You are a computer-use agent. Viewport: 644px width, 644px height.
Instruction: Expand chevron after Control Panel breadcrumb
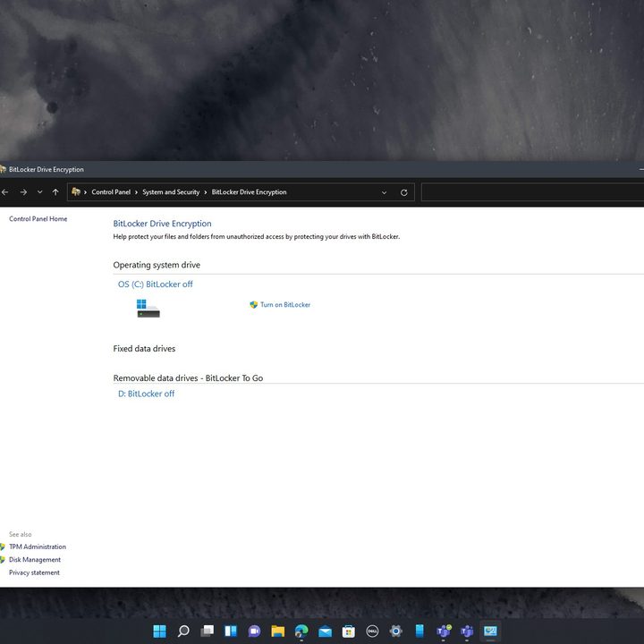click(136, 192)
